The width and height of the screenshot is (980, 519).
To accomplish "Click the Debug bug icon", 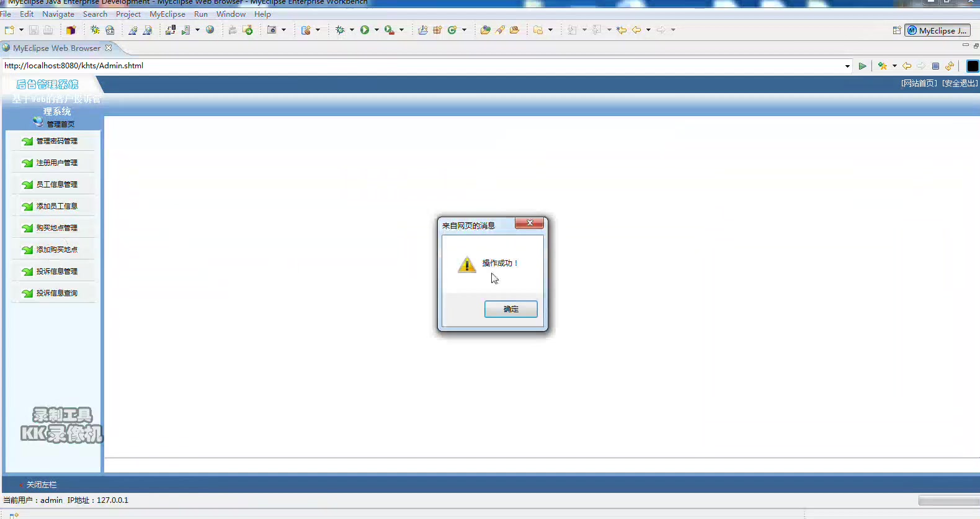I will pos(340,30).
